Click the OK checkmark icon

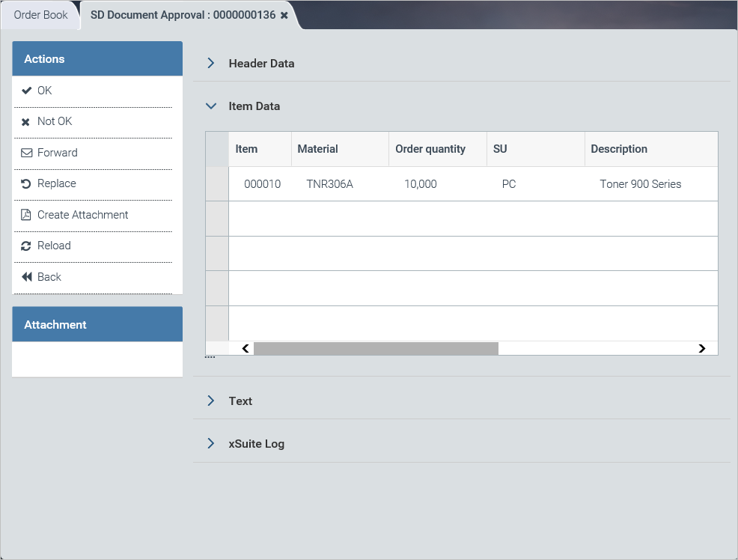click(26, 91)
